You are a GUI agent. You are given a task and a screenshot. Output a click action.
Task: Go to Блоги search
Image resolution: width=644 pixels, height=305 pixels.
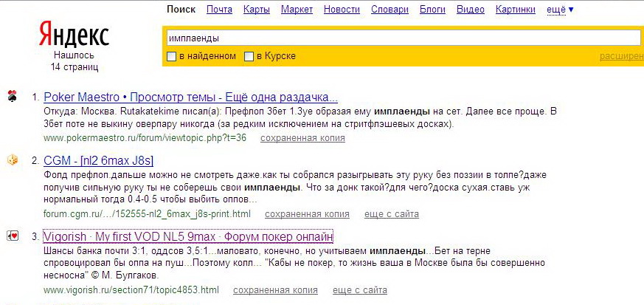tap(432, 9)
